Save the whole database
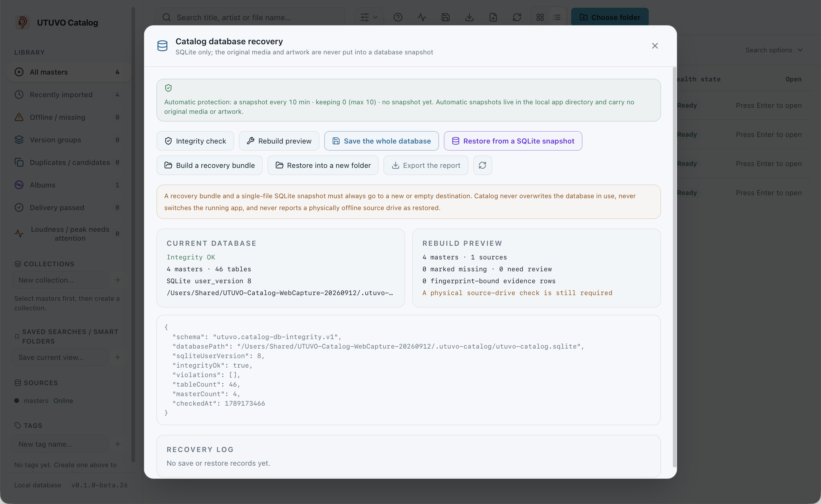Screen dimensions: 821x504 381,141
